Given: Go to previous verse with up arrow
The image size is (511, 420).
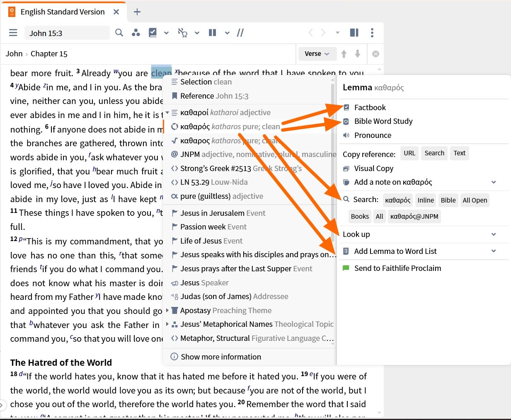Looking at the screenshot, I should pyautogui.click(x=344, y=54).
